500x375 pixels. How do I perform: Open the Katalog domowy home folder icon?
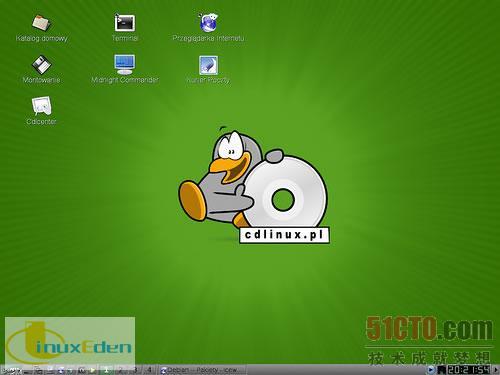point(41,23)
